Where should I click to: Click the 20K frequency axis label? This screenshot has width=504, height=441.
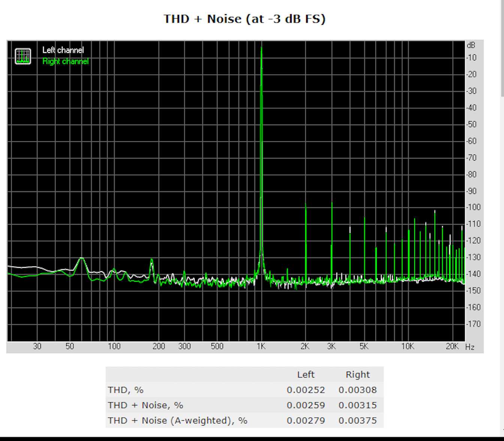[452, 346]
